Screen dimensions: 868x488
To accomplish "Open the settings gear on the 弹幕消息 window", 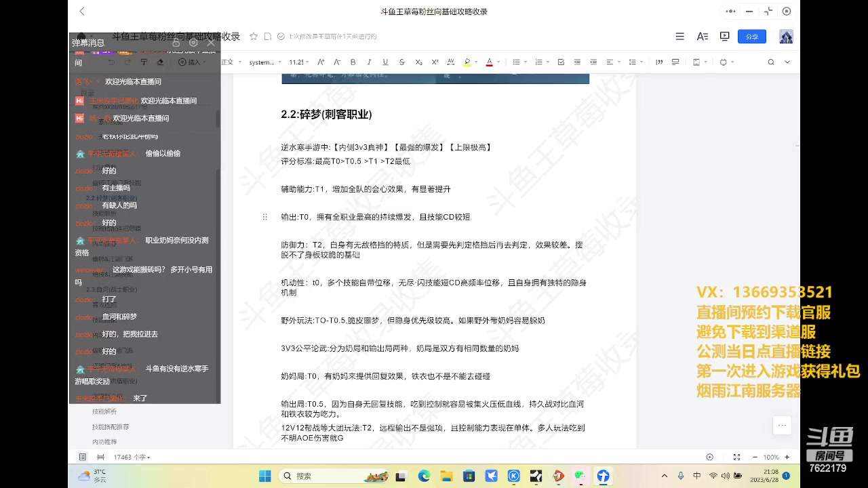I will click(x=193, y=43).
